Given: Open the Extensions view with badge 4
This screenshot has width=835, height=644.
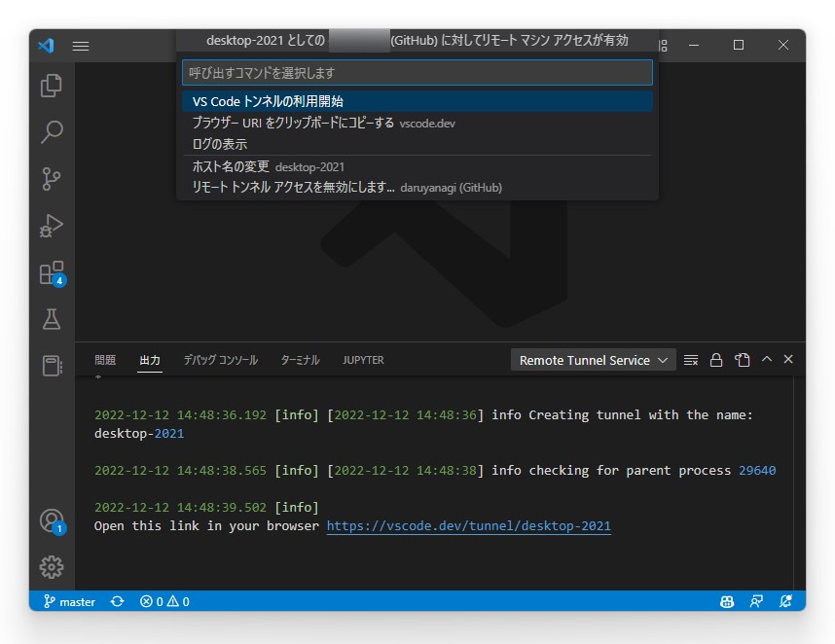Looking at the screenshot, I should pos(52,272).
